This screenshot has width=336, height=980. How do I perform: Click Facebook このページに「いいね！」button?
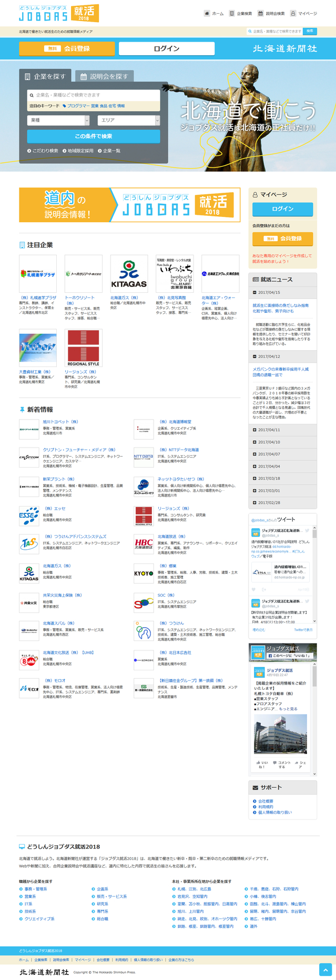point(290,656)
